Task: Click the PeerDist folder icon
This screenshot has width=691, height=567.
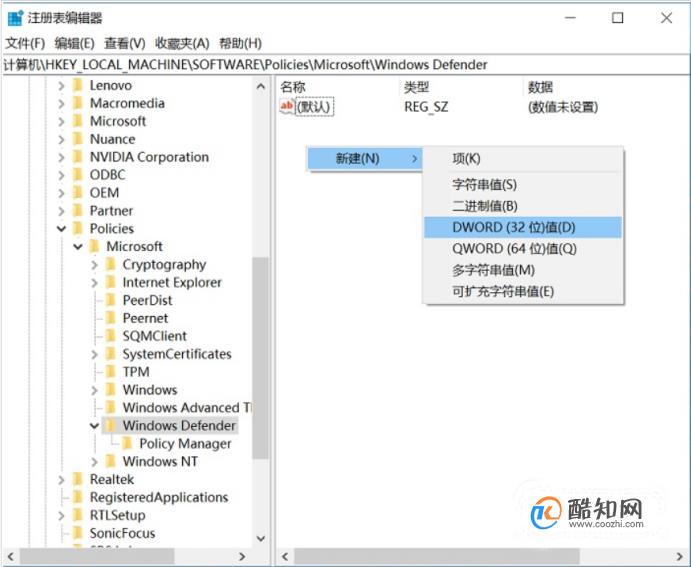Action: (x=111, y=300)
